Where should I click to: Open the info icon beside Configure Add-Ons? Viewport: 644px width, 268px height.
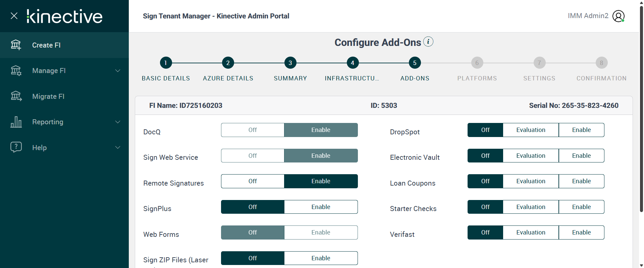pyautogui.click(x=428, y=42)
